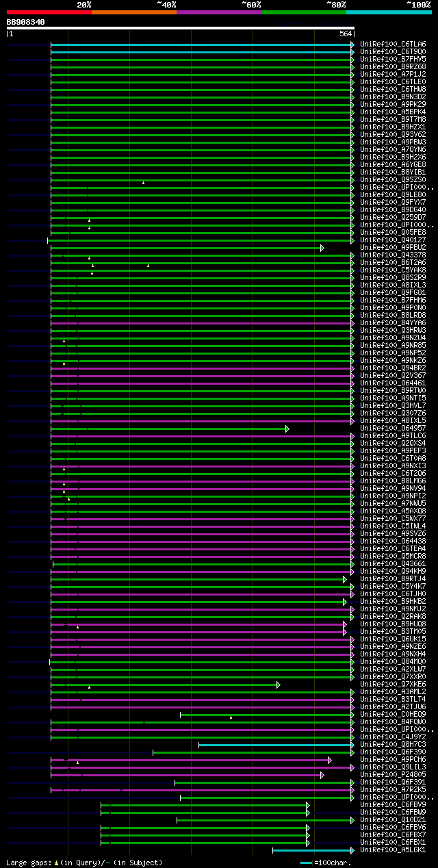Viewport: 438px width, 868px height.
Task: Open hit UniRef100_C6TLA6
Action: point(393,44)
